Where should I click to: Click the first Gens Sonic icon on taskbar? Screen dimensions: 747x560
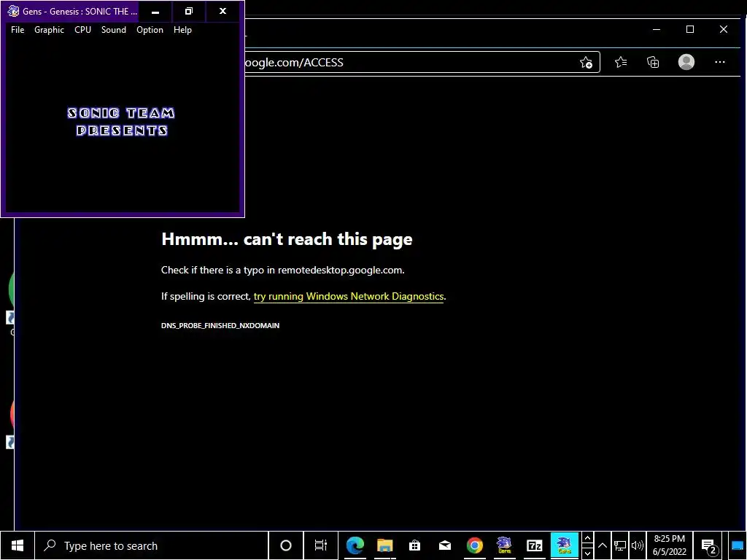coord(504,545)
